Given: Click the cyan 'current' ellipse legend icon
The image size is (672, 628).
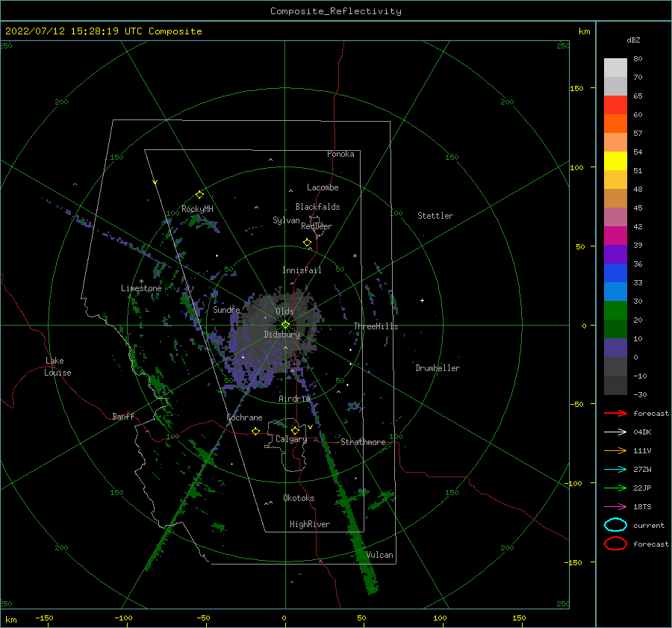Looking at the screenshot, I should [615, 525].
